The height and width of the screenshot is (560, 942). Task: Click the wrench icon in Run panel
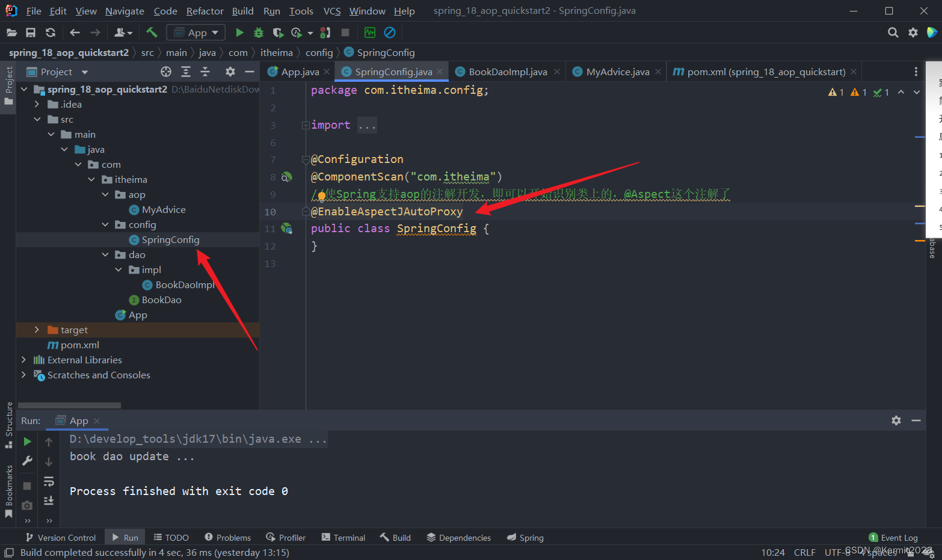tap(27, 461)
